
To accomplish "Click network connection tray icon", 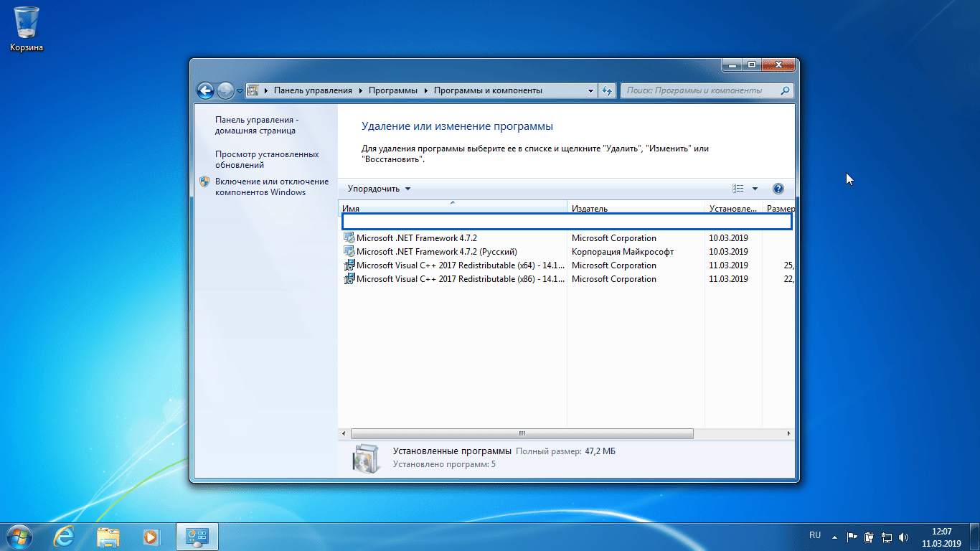I will tap(887, 536).
